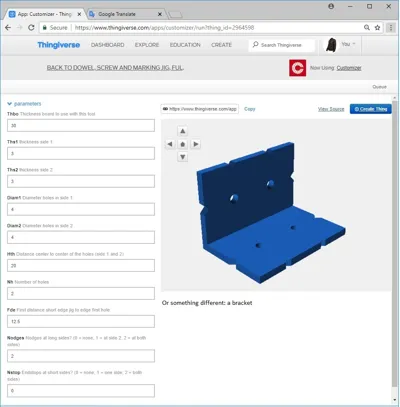Open the EDUCATION menu
400x407 pixels.
click(185, 45)
